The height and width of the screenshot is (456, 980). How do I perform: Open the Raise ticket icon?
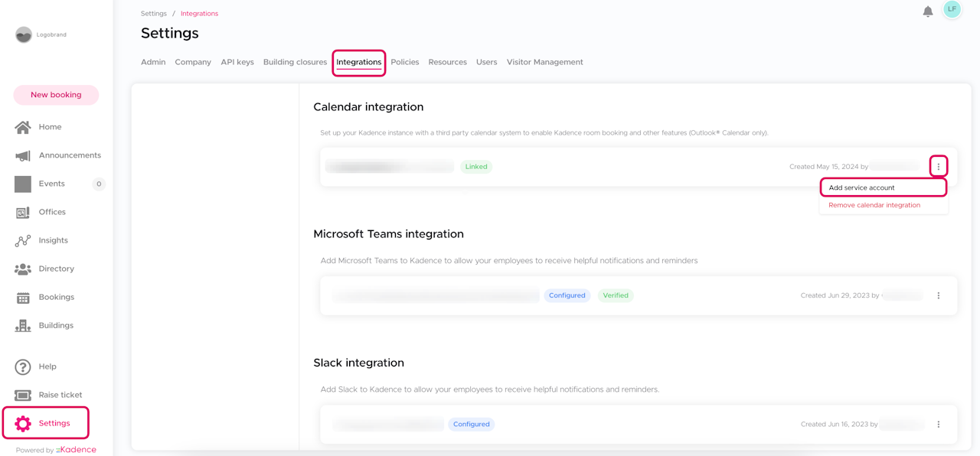coord(23,395)
